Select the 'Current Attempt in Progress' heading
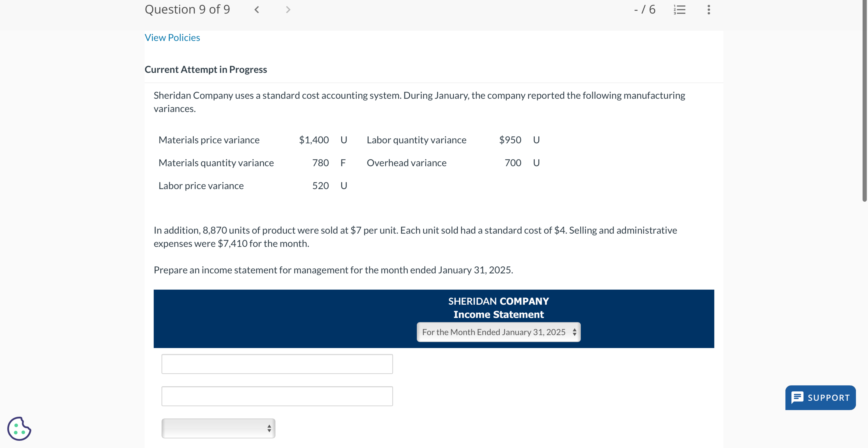Viewport: 868px width, 448px height. pos(206,69)
